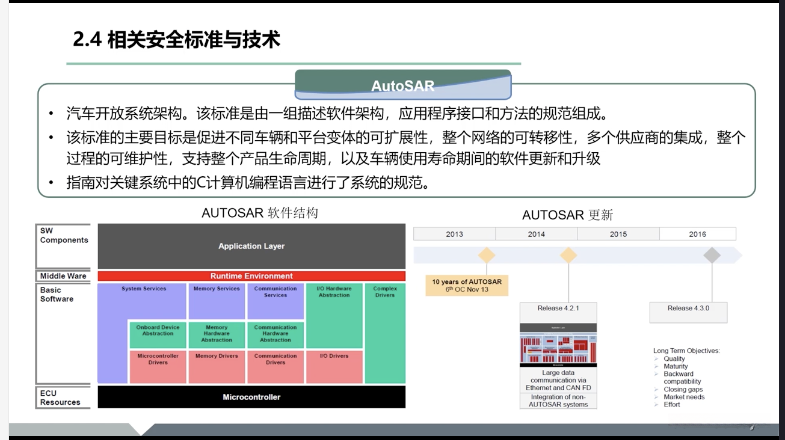
Task: Click the bullet beginning '该标准的主要目标'
Action: [x=406, y=148]
